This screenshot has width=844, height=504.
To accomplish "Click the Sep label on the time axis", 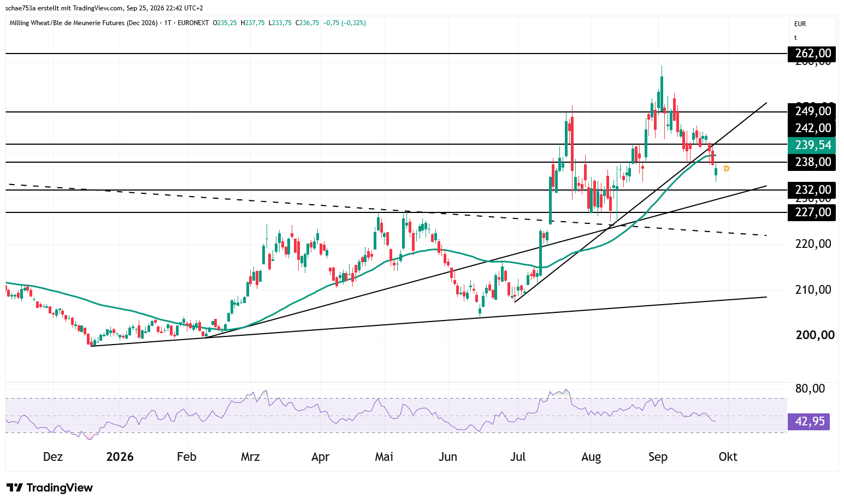I will [x=658, y=457].
